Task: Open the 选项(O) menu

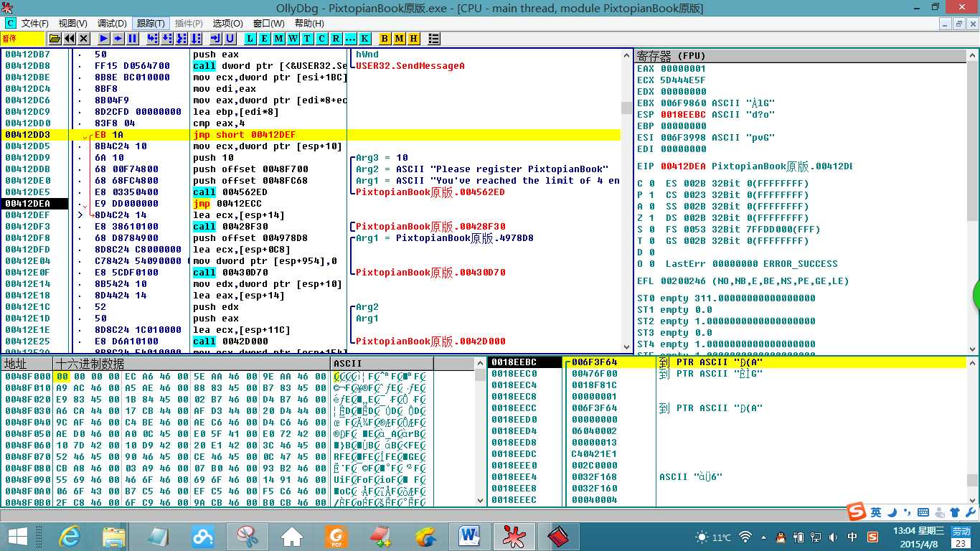Action: click(x=228, y=24)
